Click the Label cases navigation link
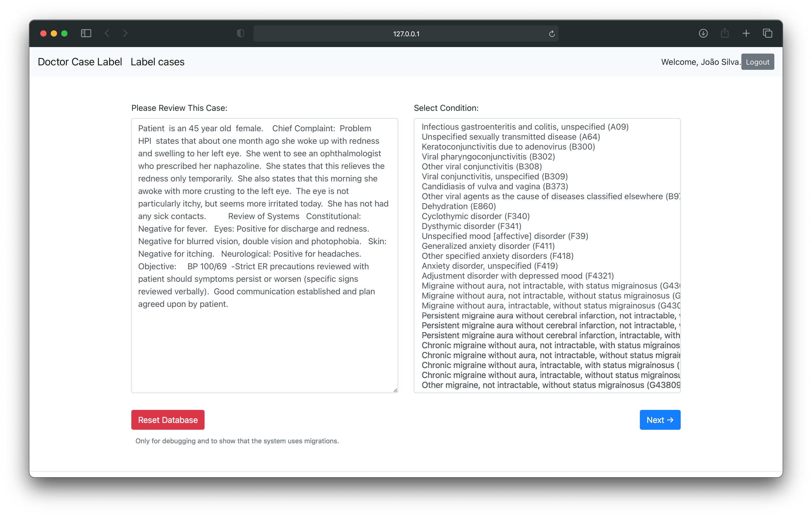Viewport: 812px width, 516px height. point(157,62)
